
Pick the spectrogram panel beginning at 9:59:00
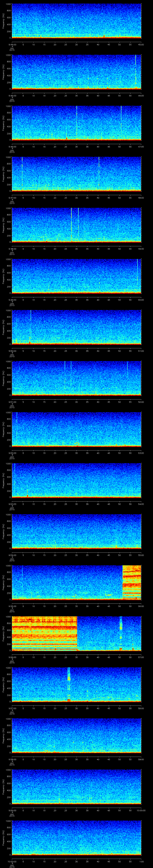76,786
